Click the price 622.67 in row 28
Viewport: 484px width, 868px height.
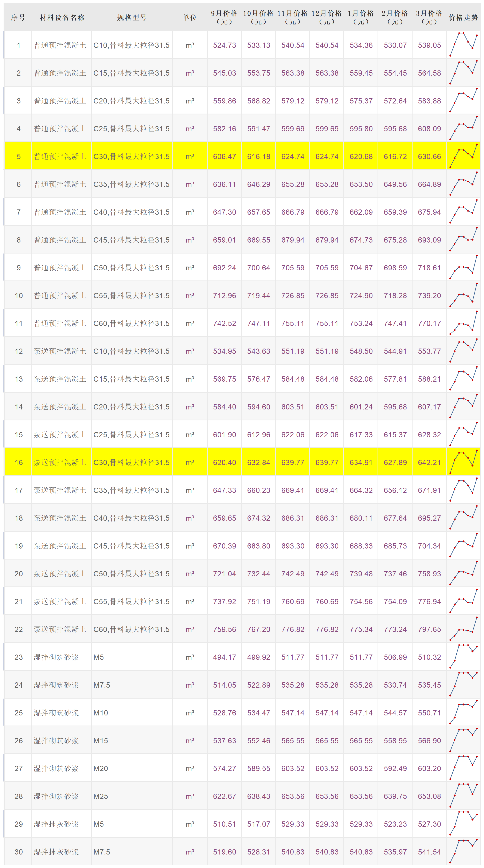point(225,796)
